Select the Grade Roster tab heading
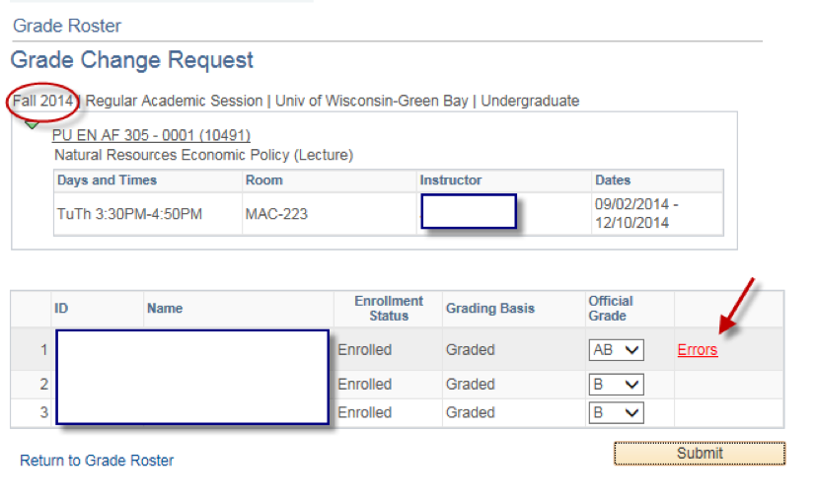This screenshot has width=817, height=504. (x=67, y=26)
